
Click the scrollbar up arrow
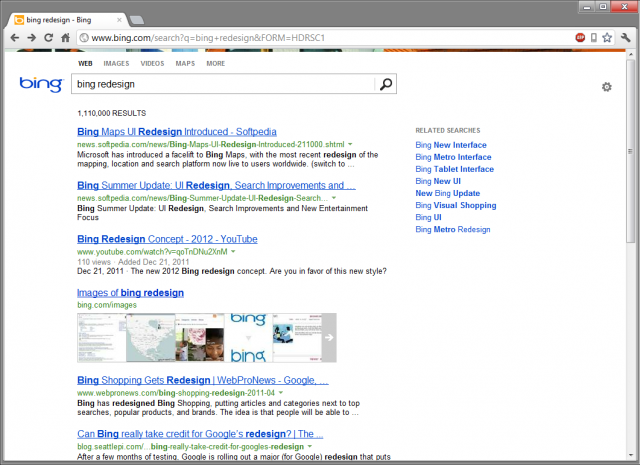[x=631, y=55]
